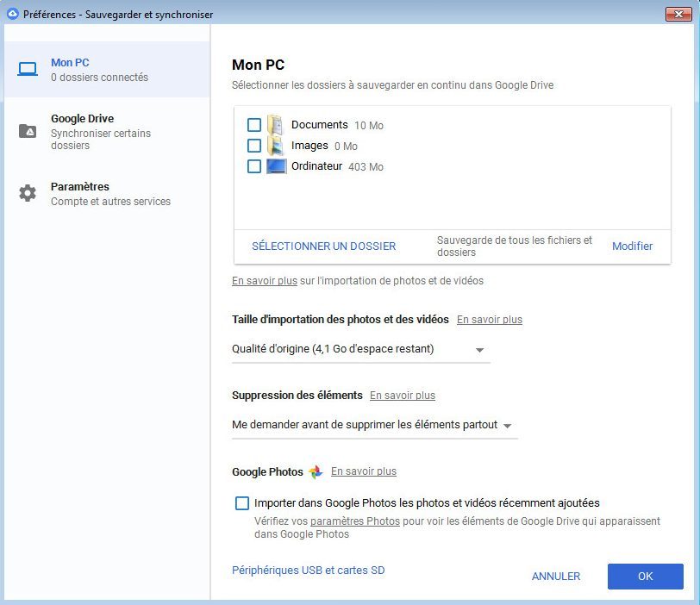
Task: Switch to the Google Drive section
Action: point(107,132)
